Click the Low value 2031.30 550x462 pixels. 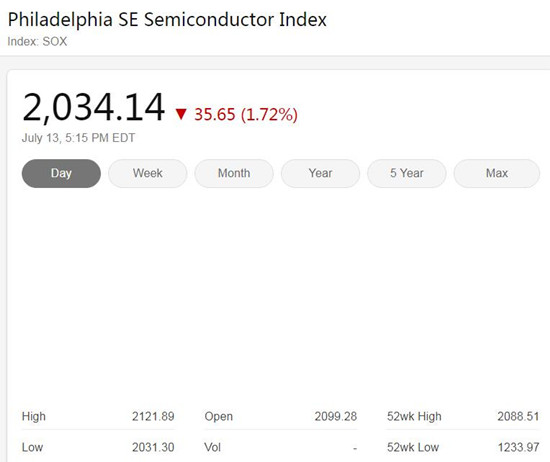[153, 447]
